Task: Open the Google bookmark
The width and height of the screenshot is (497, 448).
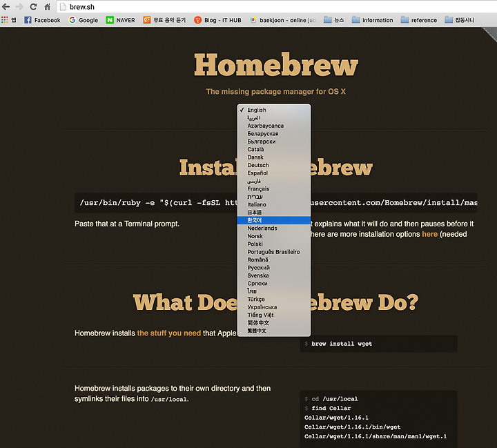Action: [x=84, y=20]
